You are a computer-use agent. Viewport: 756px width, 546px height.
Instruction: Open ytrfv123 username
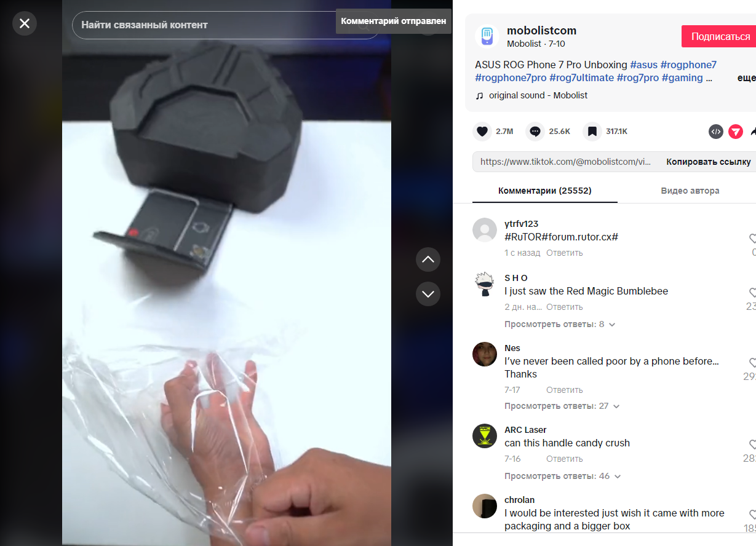pyautogui.click(x=521, y=224)
